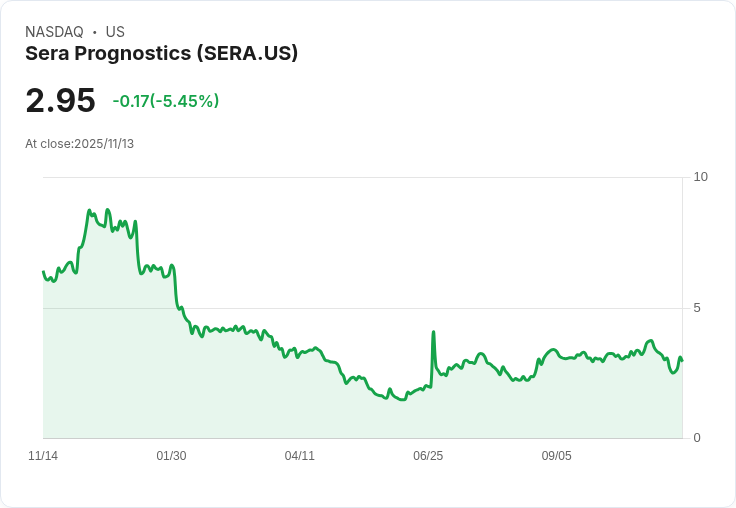Click the rightmost end of the price line
This screenshot has width=736, height=508.
coord(681,360)
